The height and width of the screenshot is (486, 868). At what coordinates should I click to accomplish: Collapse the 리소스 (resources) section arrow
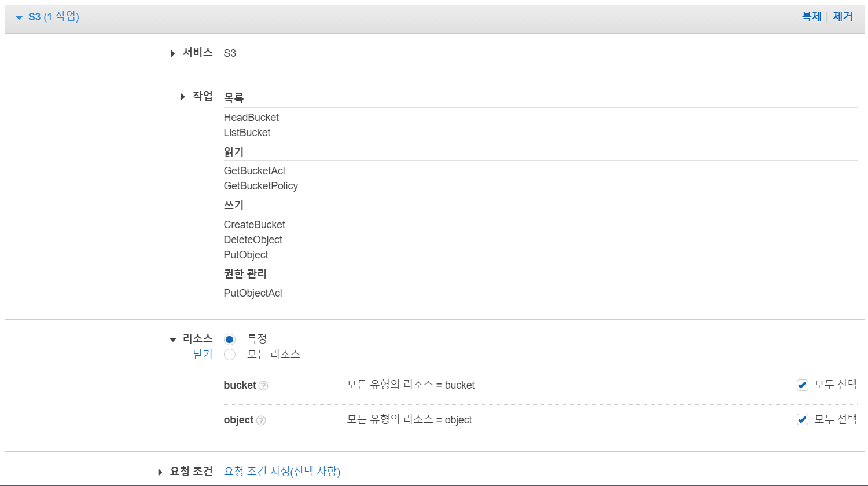click(x=172, y=339)
